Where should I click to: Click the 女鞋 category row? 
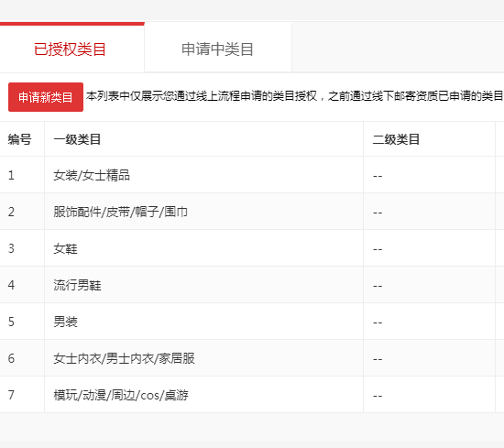click(x=252, y=248)
